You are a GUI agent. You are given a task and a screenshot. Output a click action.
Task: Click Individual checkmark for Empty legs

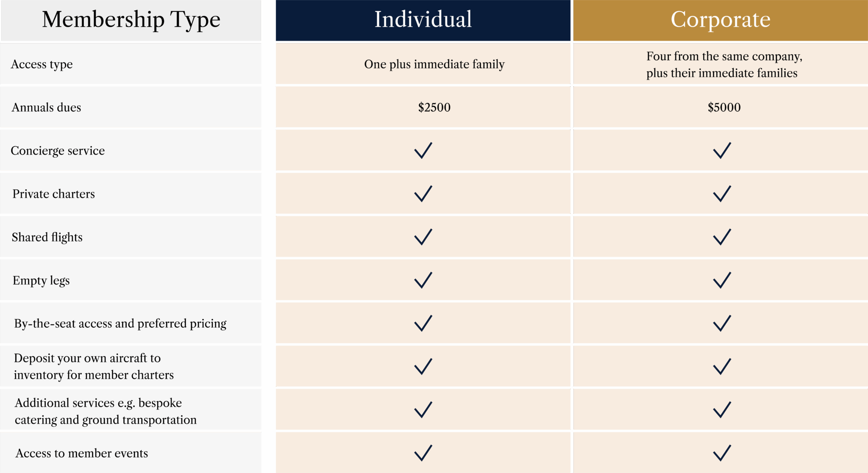pos(423,280)
